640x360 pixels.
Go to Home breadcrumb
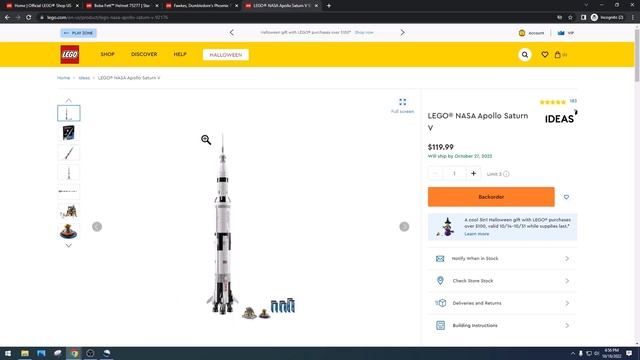click(63, 78)
